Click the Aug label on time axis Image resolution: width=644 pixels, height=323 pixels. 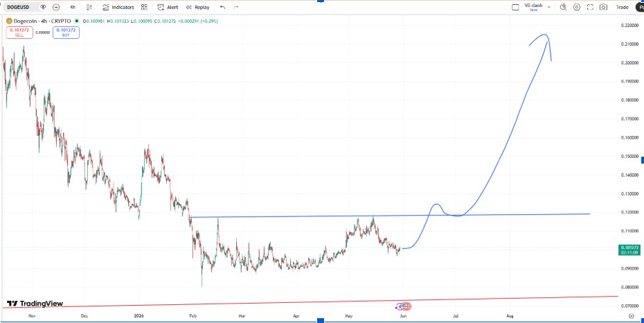[x=510, y=316]
